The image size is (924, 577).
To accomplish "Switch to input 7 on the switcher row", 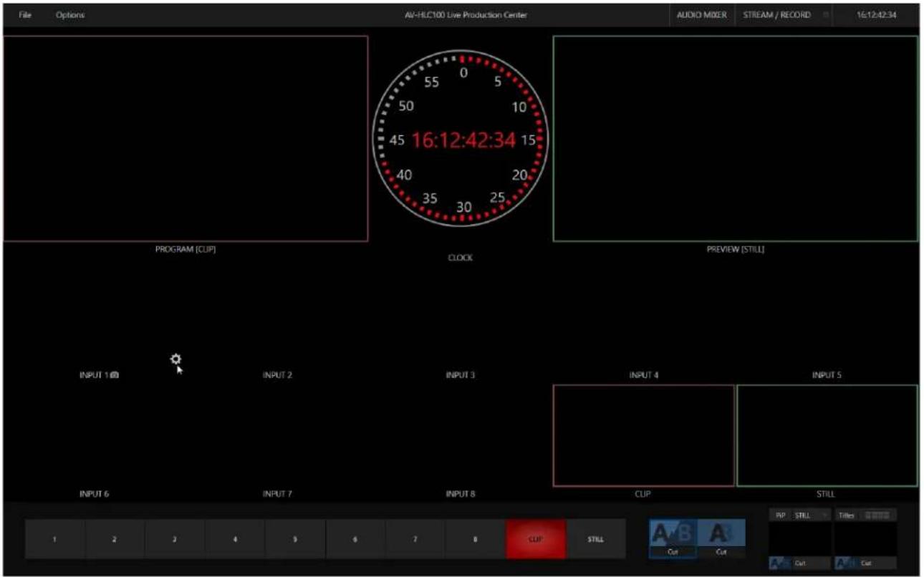I will click(416, 539).
